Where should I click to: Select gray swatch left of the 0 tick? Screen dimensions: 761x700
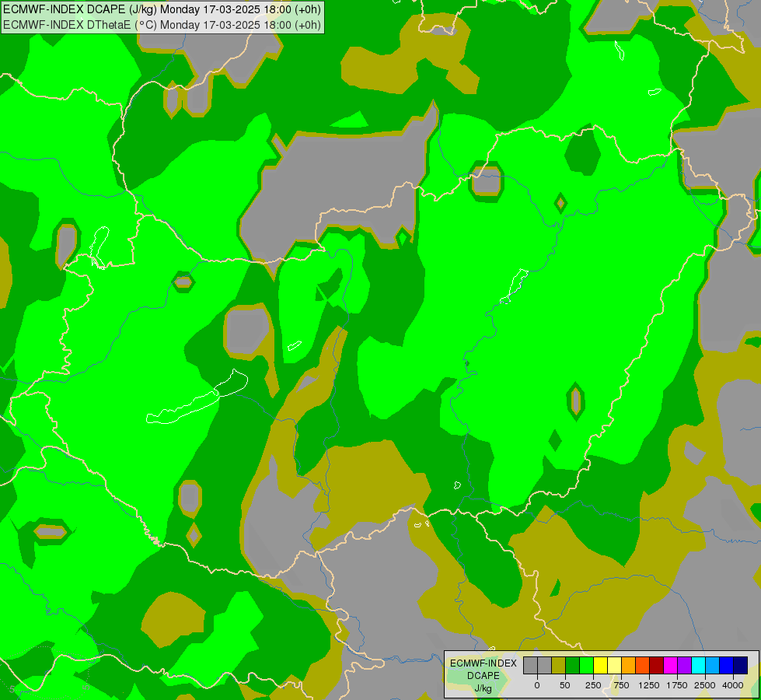(x=530, y=666)
